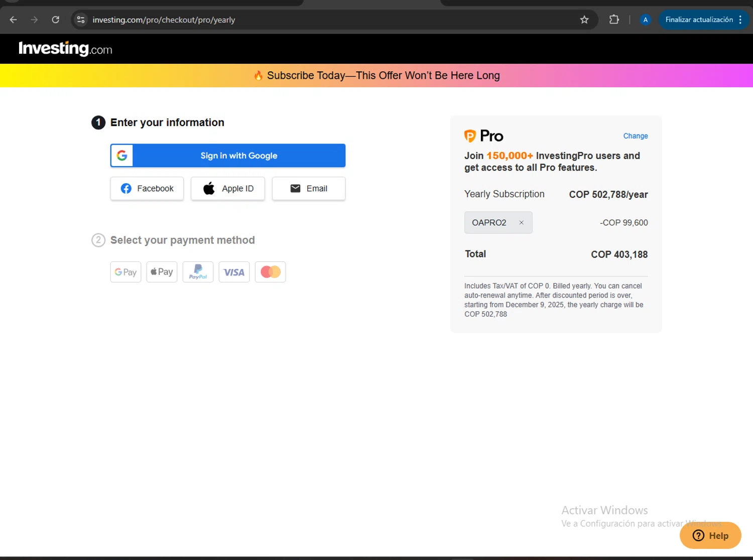Choose Apple ID sign-in option
The height and width of the screenshot is (560, 753).
tap(228, 189)
